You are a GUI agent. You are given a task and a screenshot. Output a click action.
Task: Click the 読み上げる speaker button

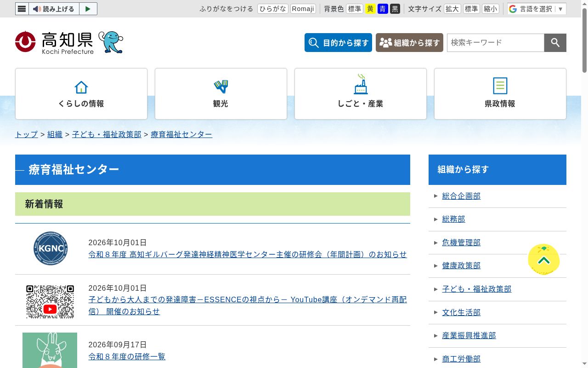54,9
